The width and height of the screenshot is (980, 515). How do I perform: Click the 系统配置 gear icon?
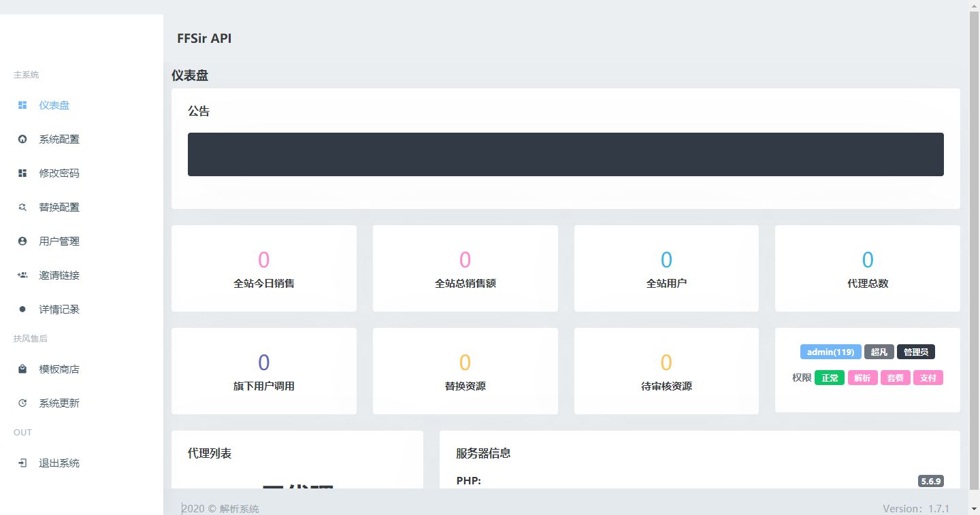21,139
